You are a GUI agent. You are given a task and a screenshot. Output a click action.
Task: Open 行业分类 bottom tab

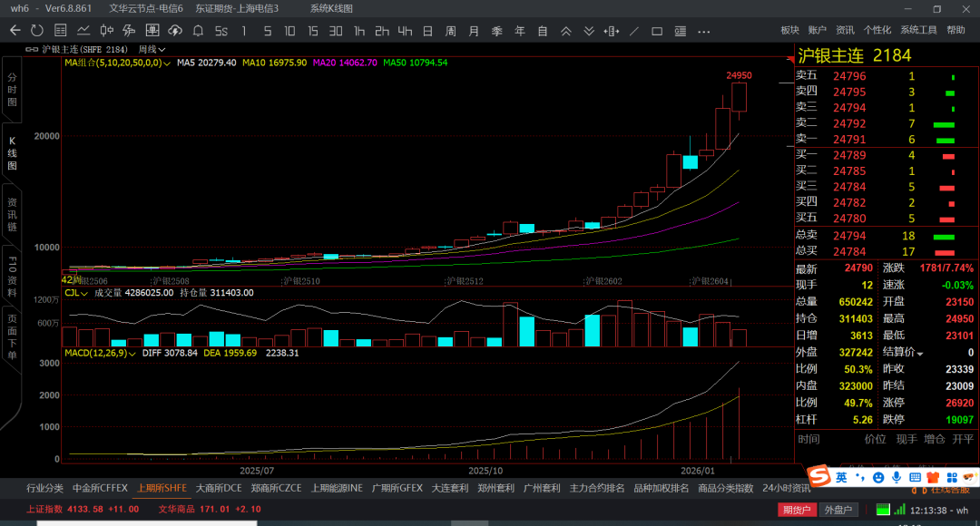pos(45,488)
